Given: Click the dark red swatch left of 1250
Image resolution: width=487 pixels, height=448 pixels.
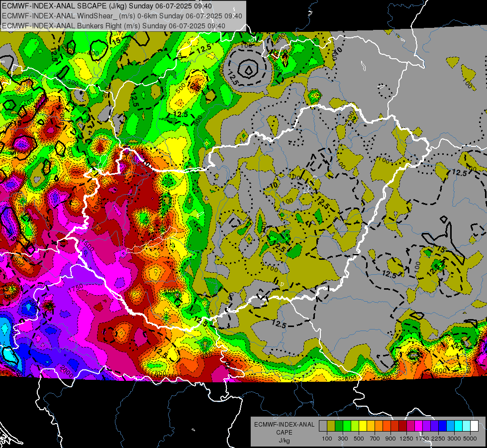Looking at the screenshot, I should [x=402, y=426].
